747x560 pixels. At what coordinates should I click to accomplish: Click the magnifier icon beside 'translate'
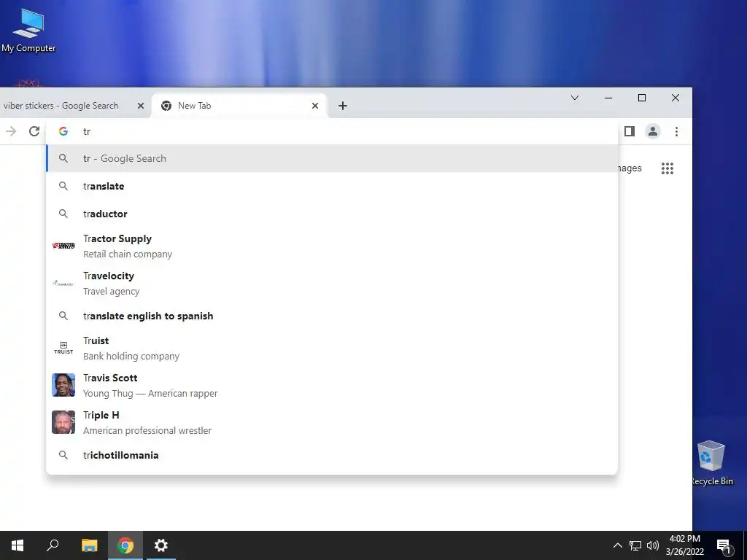[63, 186]
